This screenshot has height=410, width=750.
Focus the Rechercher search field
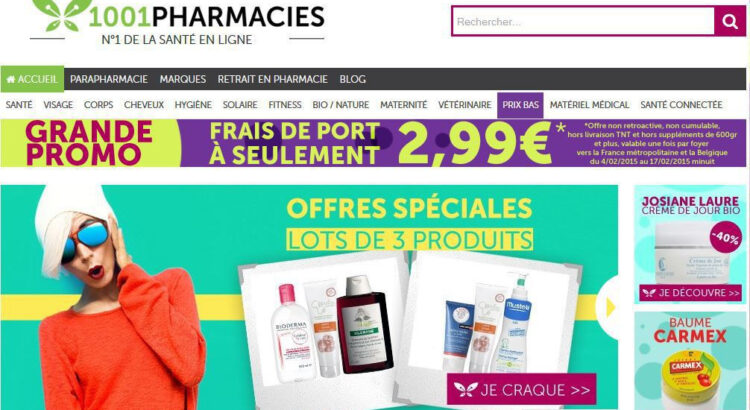[x=583, y=21]
